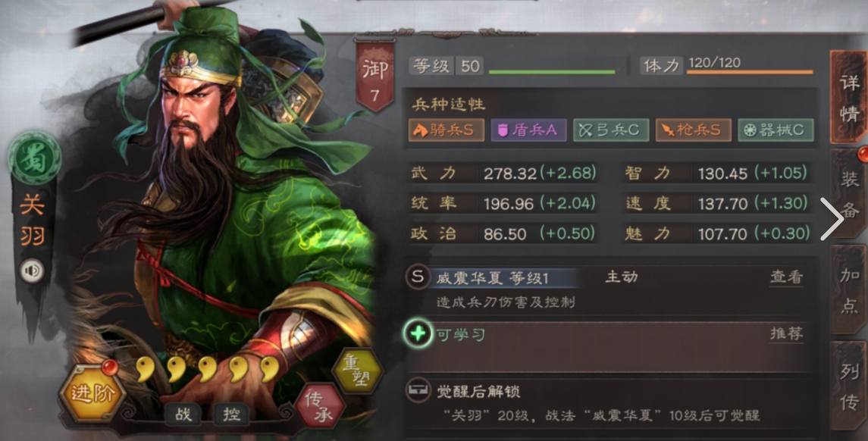Tap the green plus 可学习 skill slot icon
The width and height of the screenshot is (868, 441).
click(x=418, y=333)
